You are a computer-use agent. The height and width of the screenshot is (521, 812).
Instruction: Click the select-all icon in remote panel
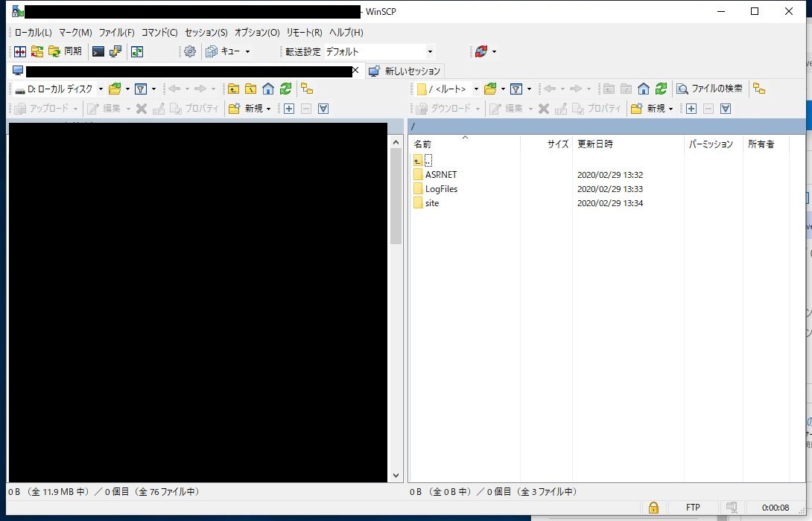pyautogui.click(x=726, y=108)
